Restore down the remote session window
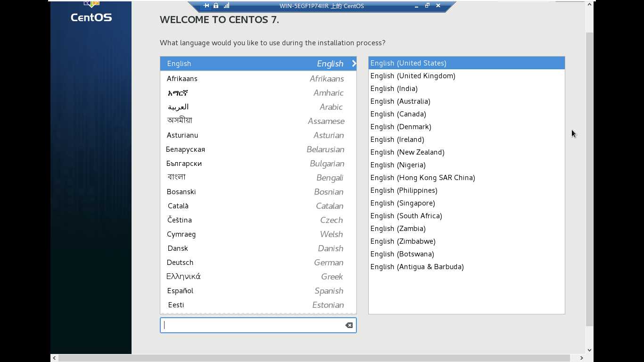The image size is (644, 362). point(427,6)
